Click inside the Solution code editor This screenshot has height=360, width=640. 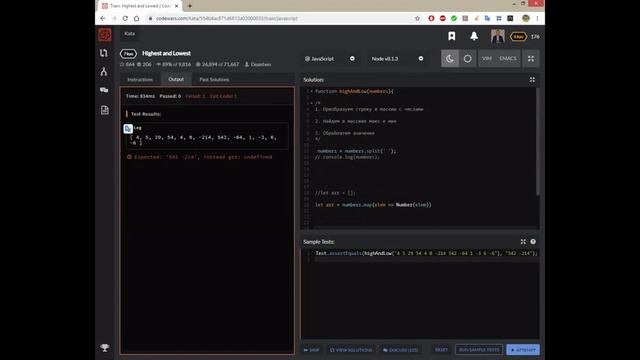pyautogui.click(x=418, y=157)
